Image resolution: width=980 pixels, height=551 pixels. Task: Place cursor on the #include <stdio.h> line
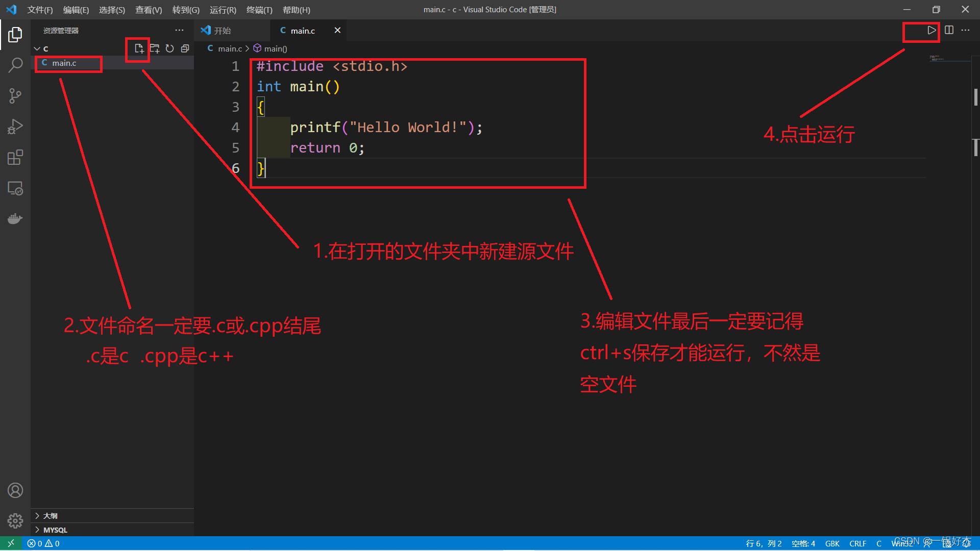(332, 66)
